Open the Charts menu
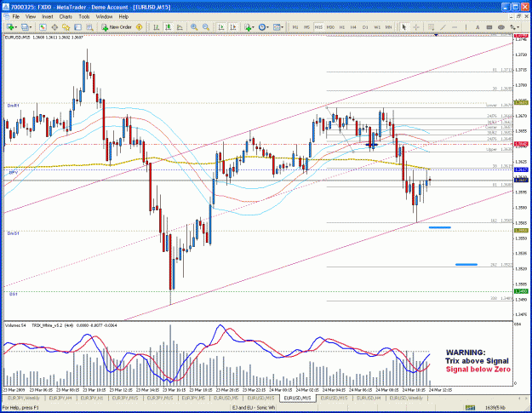 click(x=66, y=17)
